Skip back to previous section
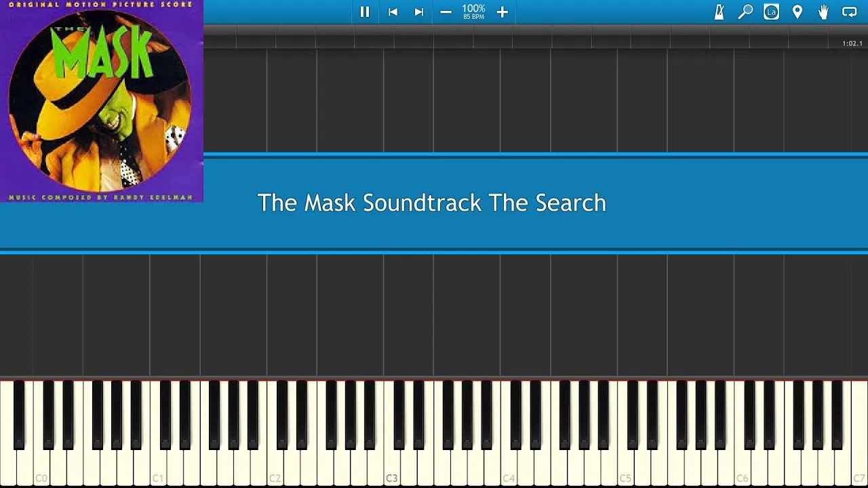The width and height of the screenshot is (868, 488). click(x=393, y=12)
